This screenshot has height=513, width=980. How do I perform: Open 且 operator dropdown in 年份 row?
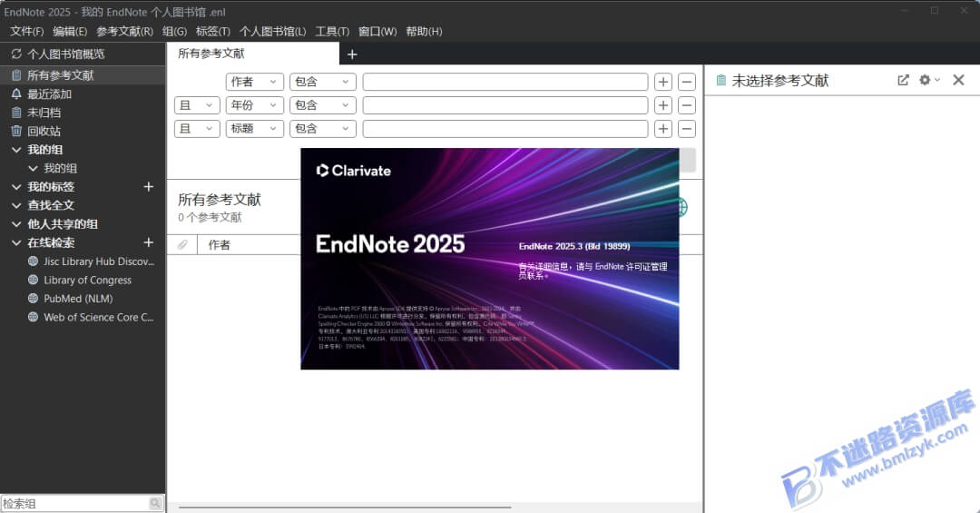[x=197, y=105]
